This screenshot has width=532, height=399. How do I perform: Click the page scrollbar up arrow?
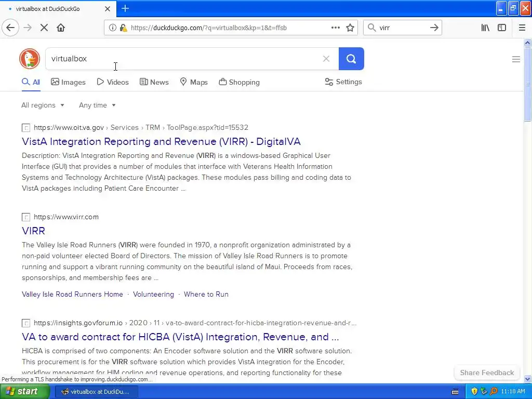point(527,43)
